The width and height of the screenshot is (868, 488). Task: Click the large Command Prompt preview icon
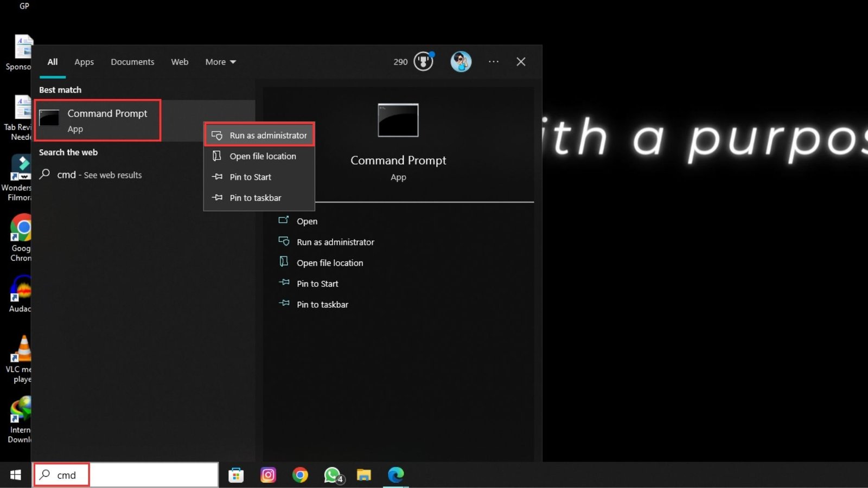coord(398,120)
